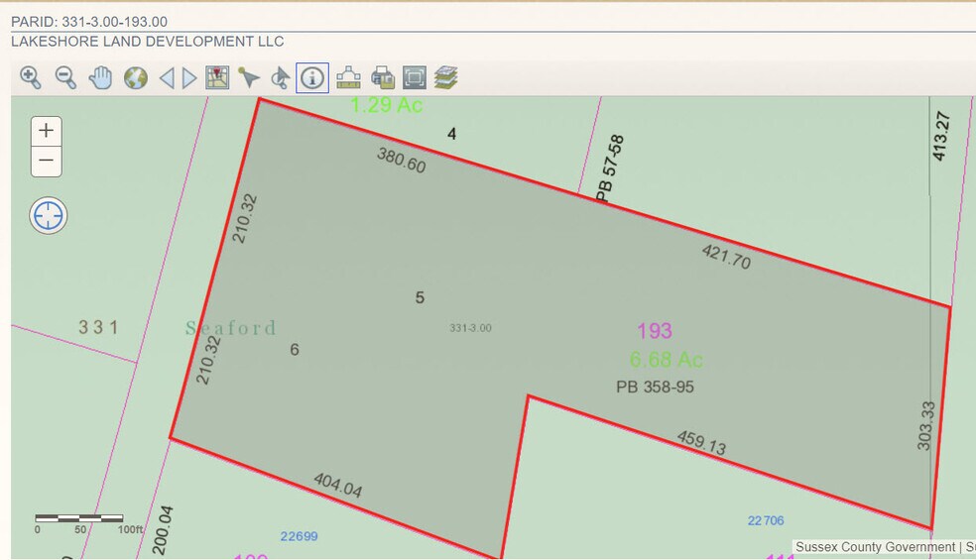This screenshot has width=976, height=560.
Task: Click the globe full extent icon
Action: point(136,77)
